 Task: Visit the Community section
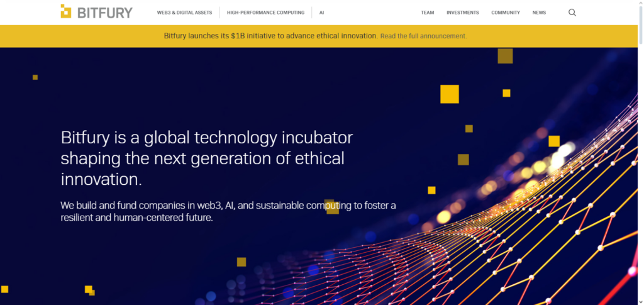[x=506, y=13]
